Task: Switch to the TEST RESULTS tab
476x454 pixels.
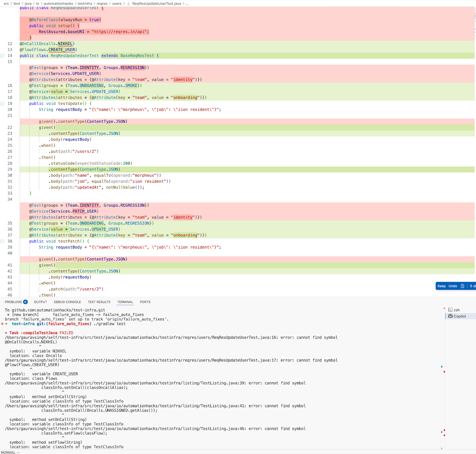Action: [x=99, y=302]
